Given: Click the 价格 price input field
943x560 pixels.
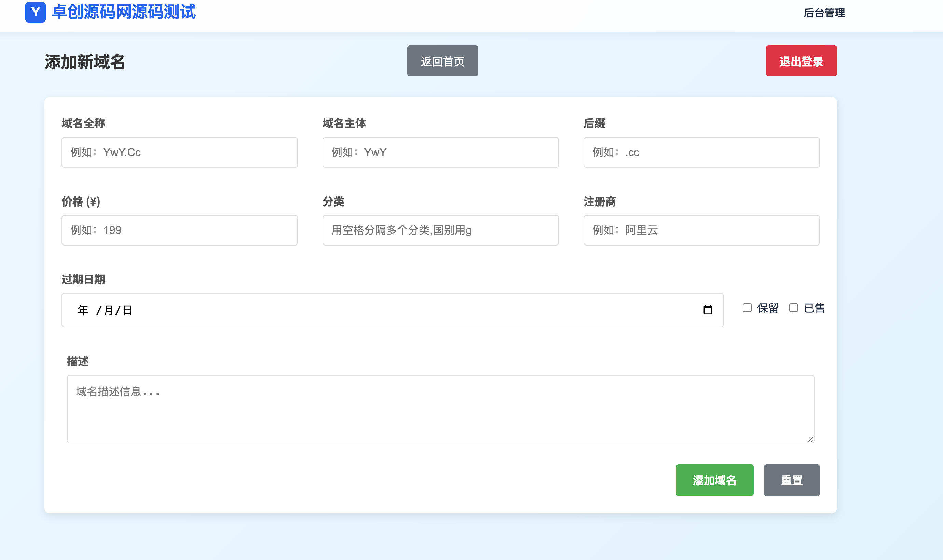Looking at the screenshot, I should pos(180,230).
